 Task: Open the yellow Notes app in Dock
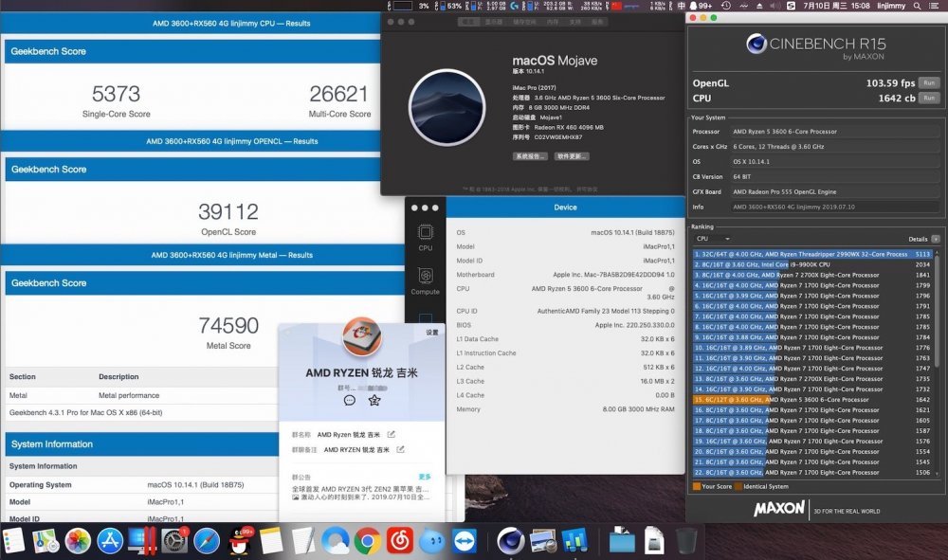pos(271,541)
